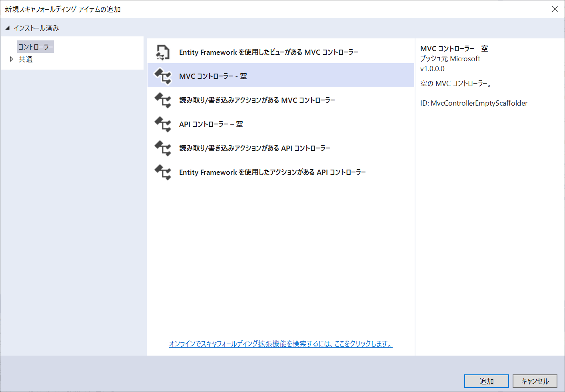Click icon for Entity Framework API コントローラー
The width and height of the screenshot is (565, 392).
163,172
